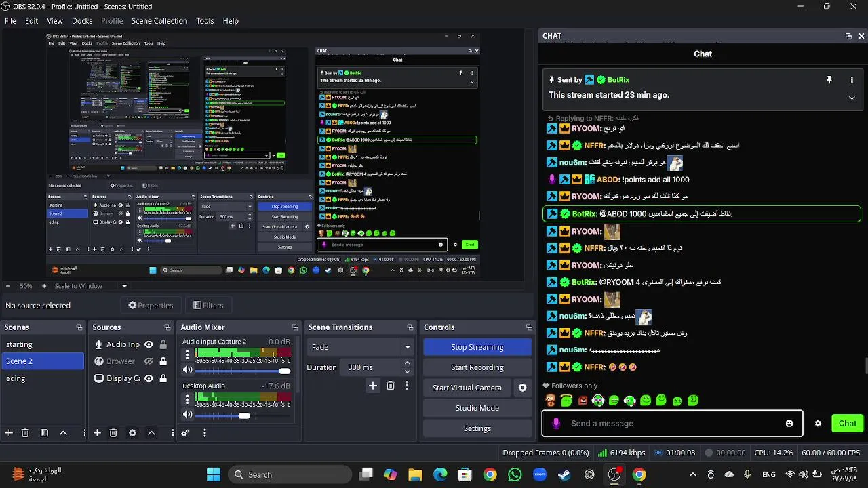Move scene up arrow in Scenes toolbar
868x488 pixels.
pyautogui.click(x=63, y=433)
